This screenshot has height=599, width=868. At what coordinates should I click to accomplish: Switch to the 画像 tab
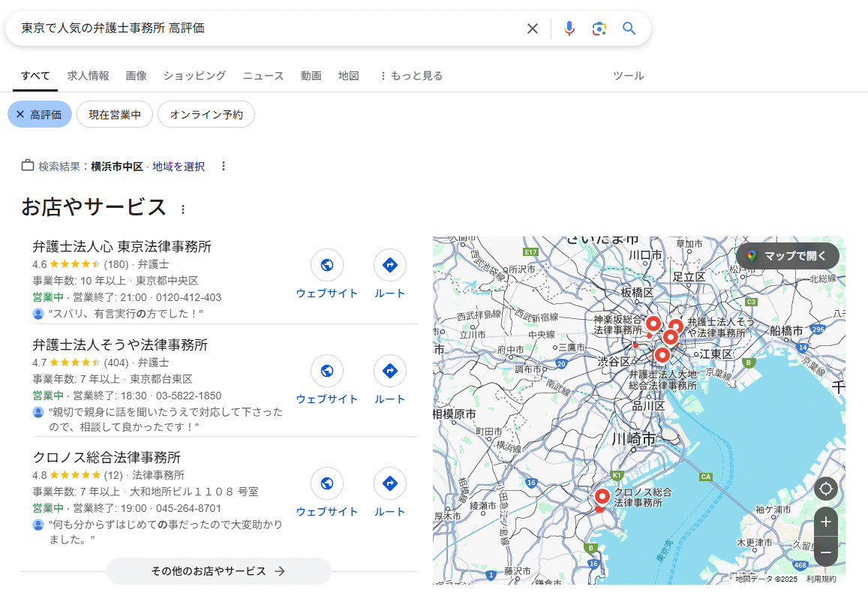coord(136,76)
